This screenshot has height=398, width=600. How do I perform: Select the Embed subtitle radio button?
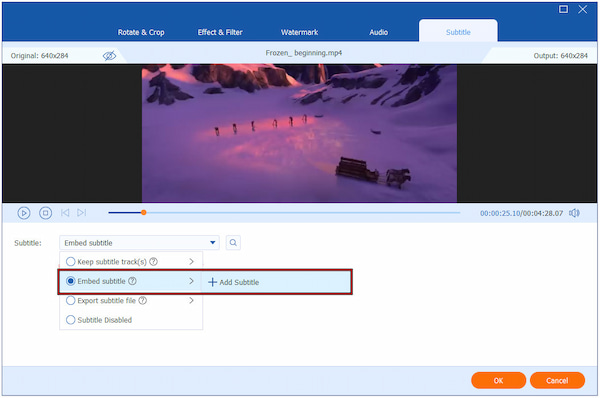point(70,281)
